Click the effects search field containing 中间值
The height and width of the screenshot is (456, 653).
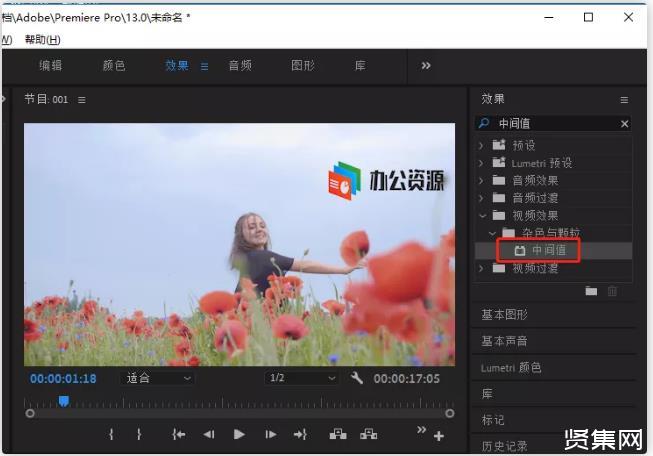coord(553,124)
